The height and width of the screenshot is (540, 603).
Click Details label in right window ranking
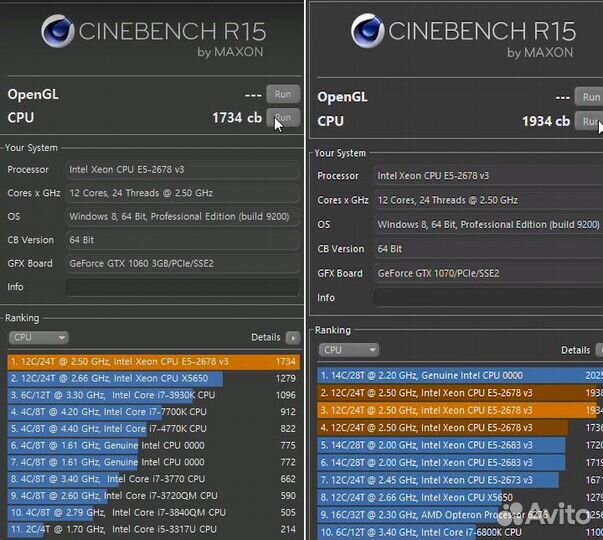click(575, 350)
